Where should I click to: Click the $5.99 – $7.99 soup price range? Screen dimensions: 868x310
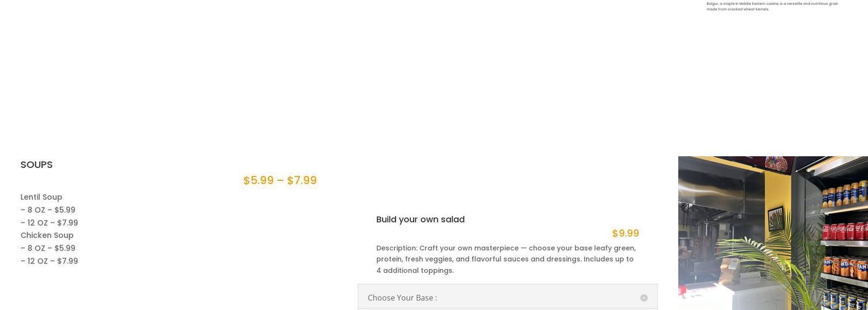[280, 180]
